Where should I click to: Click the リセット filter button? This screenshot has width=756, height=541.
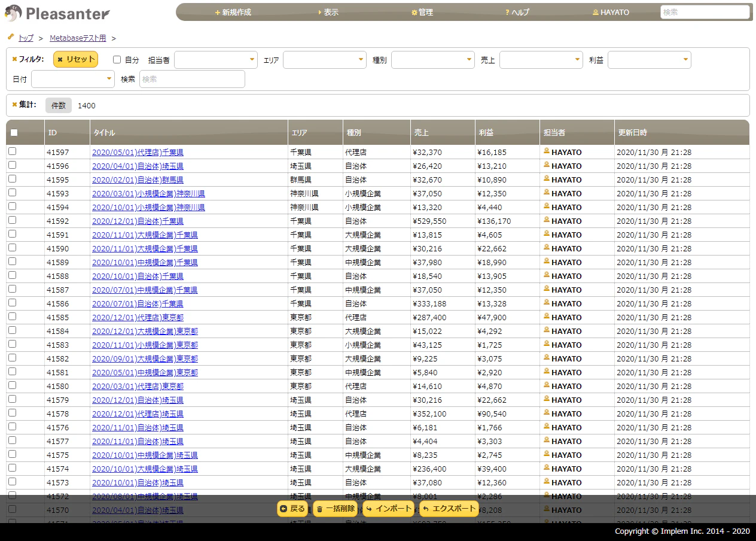(x=75, y=59)
